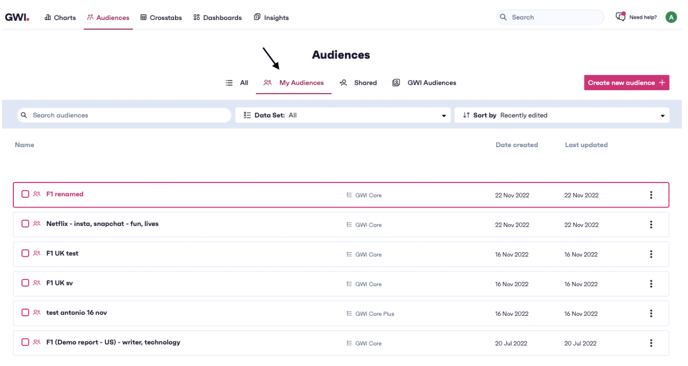Screen dimensions: 688x366
Task: Open the F1 renamed audience
Action: 65,194
